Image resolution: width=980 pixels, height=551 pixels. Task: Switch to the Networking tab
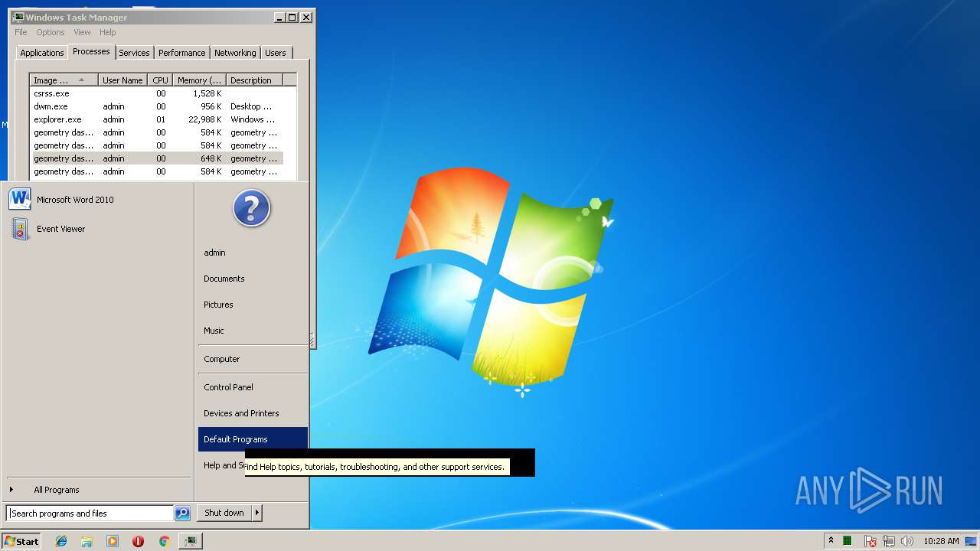[x=235, y=53]
